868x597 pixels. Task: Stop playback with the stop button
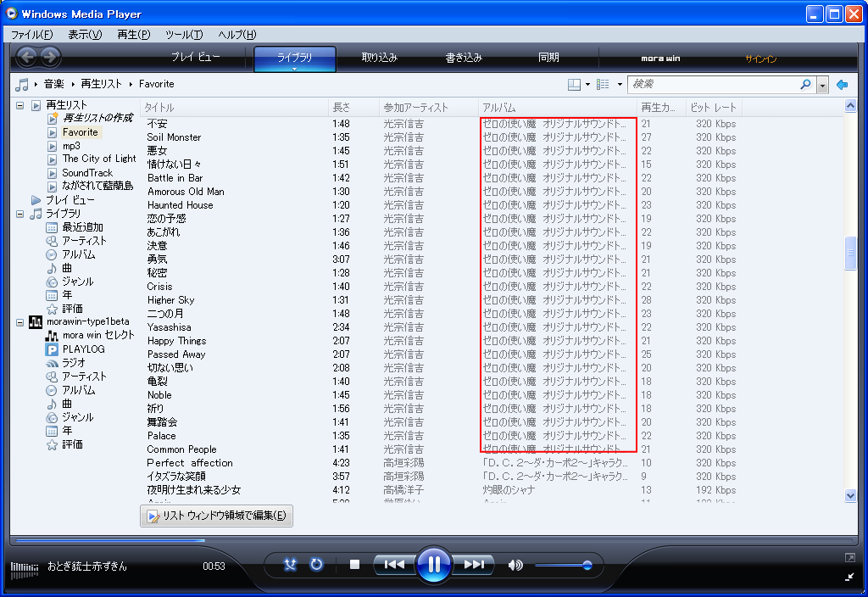pos(355,564)
